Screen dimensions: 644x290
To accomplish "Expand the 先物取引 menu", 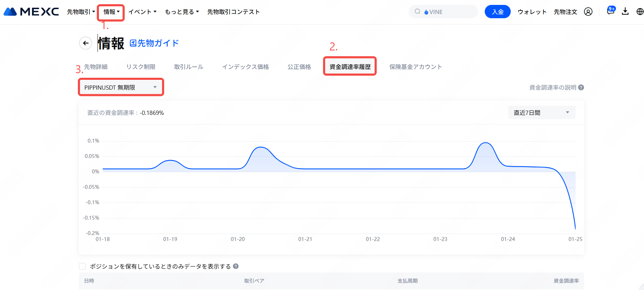I will (81, 12).
